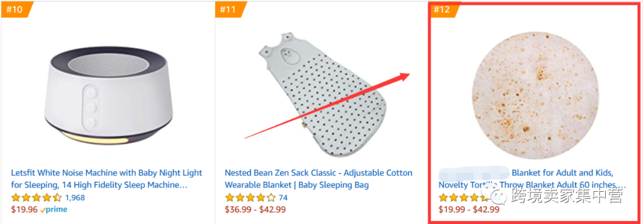Screen dimensions: 644x224
Task: Open the Letsfit White Noise Machine title link
Action: [x=107, y=179]
